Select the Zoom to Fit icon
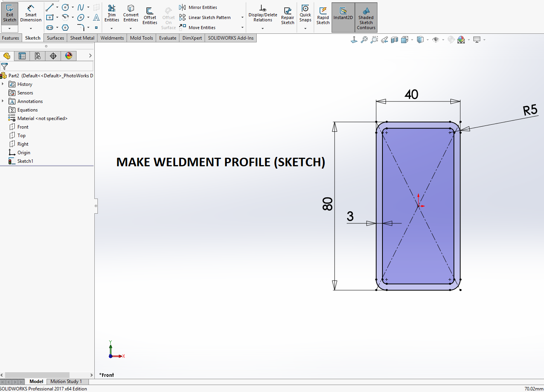The width and height of the screenshot is (544, 392). click(x=364, y=39)
